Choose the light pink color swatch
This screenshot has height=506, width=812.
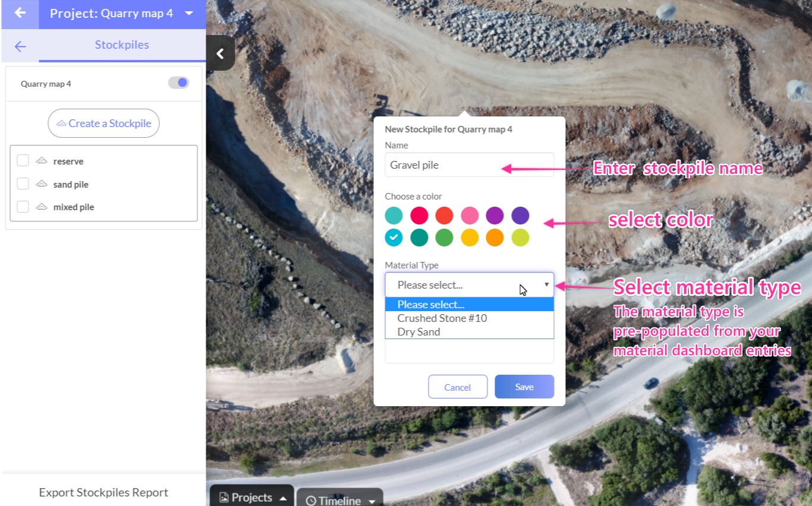(470, 216)
